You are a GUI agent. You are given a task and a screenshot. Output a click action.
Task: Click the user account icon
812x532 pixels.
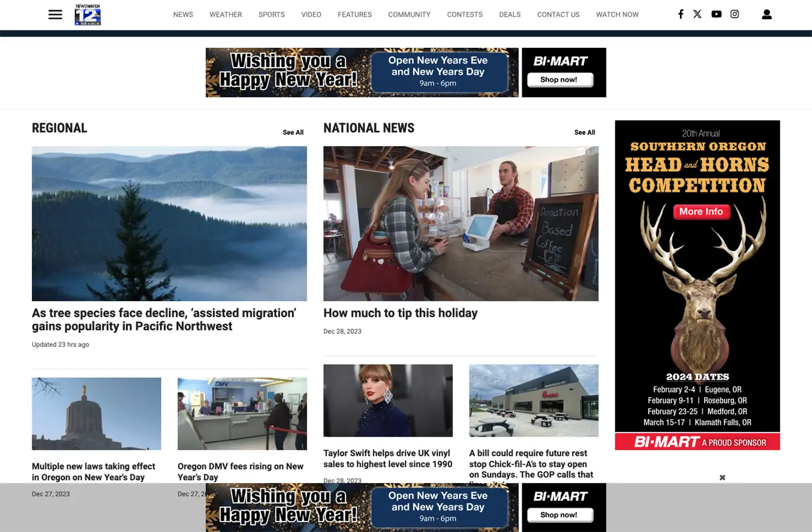[767, 14]
